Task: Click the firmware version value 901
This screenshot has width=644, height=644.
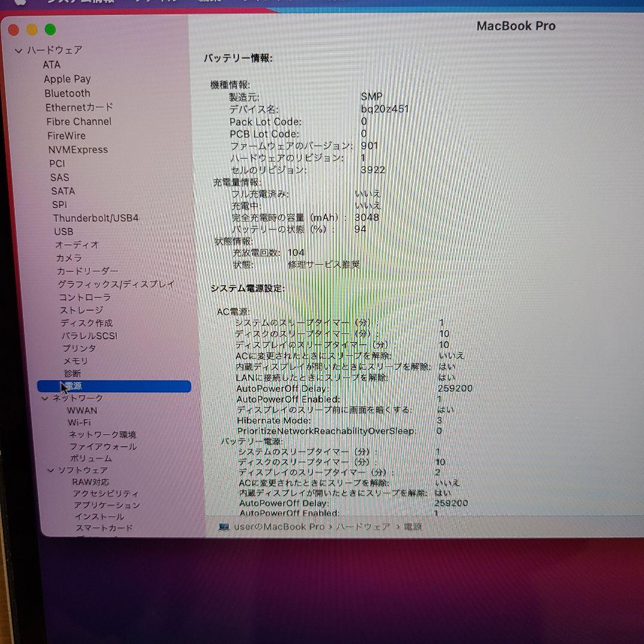Action: pyautogui.click(x=369, y=146)
